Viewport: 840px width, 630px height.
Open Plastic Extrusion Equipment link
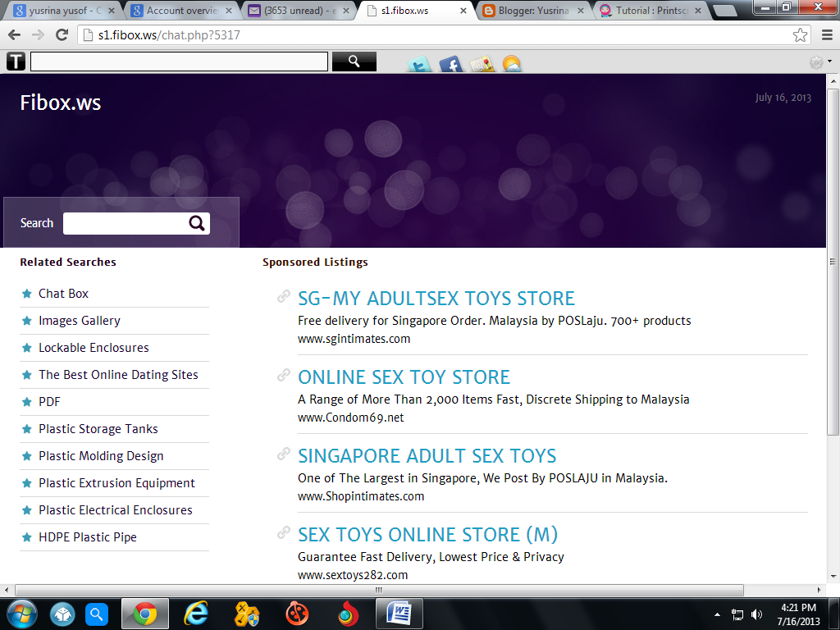tap(116, 483)
